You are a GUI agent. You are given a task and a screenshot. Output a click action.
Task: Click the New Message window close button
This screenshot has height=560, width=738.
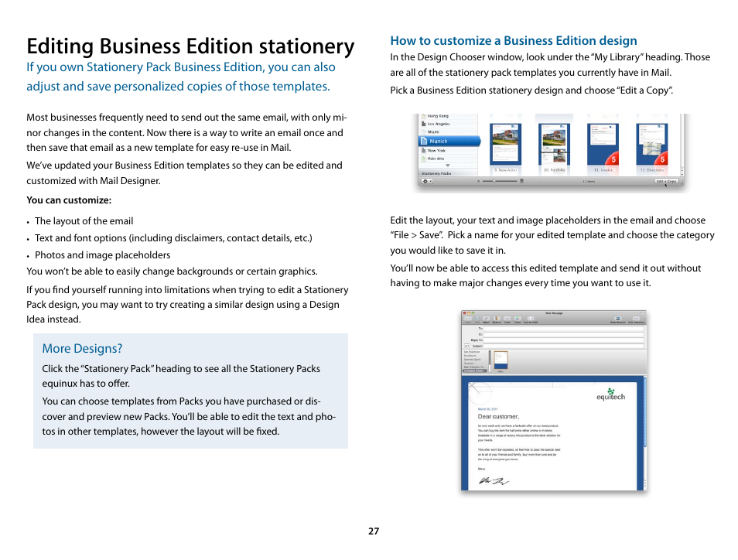tap(465, 313)
